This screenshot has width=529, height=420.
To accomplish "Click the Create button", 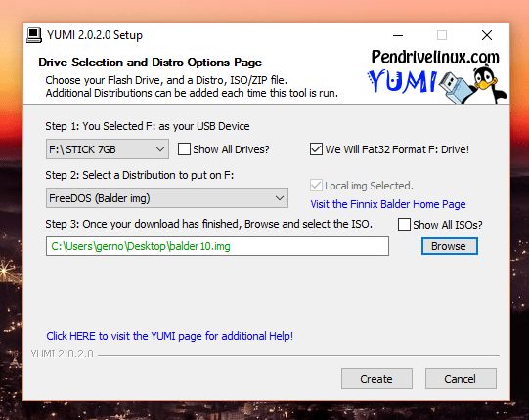I will (376, 379).
